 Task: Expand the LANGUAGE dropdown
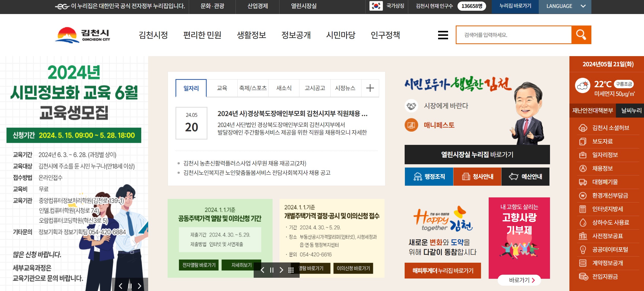[565, 6]
